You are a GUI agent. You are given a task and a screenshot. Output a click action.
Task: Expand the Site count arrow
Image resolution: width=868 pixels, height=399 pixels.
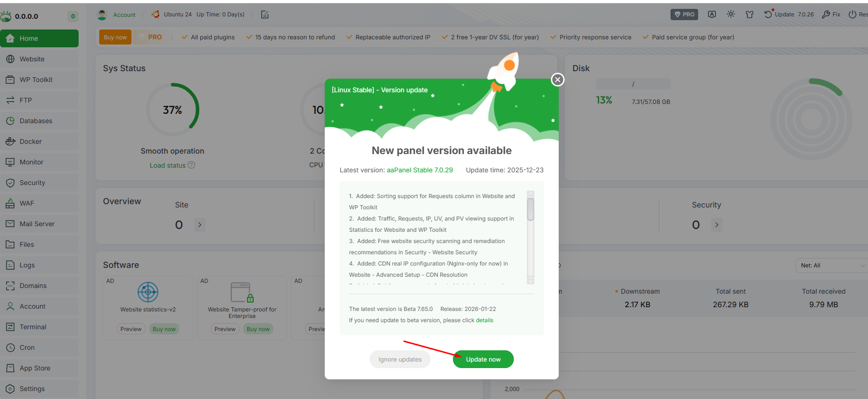pos(200,225)
